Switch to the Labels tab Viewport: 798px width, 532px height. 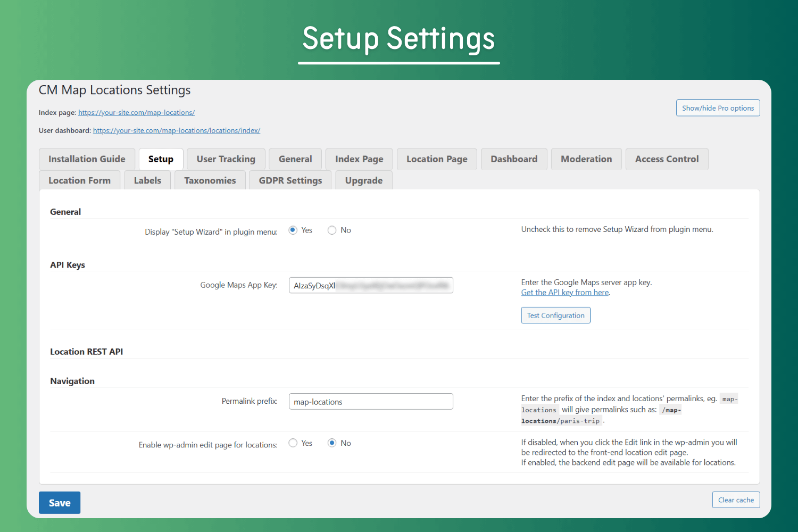pyautogui.click(x=147, y=180)
